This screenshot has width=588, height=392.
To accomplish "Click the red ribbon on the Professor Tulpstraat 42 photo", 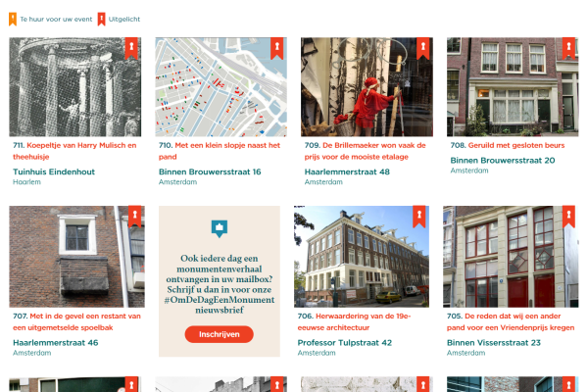I will (x=418, y=216).
